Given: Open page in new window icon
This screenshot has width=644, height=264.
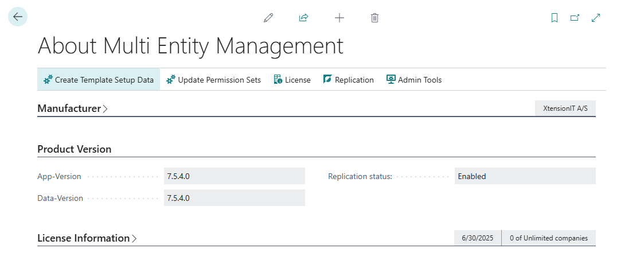Looking at the screenshot, I should point(575,18).
